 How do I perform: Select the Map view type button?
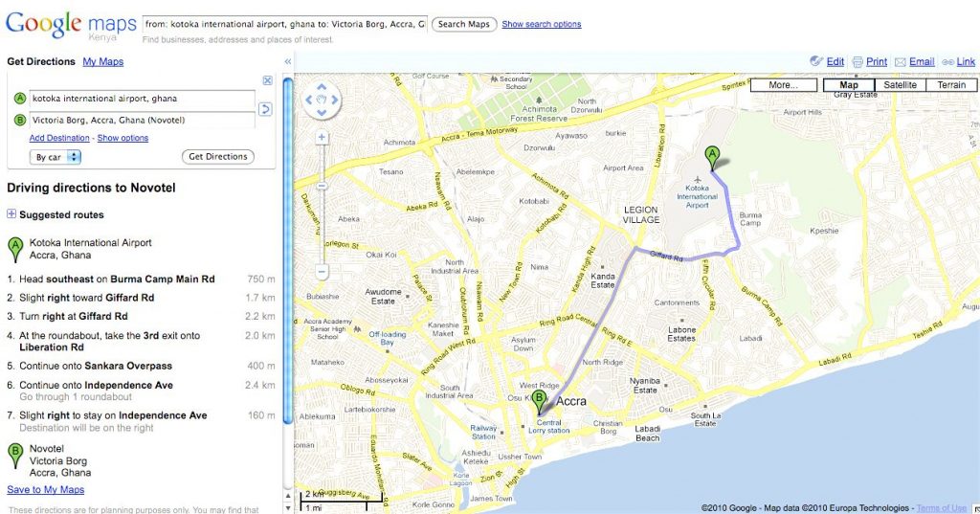click(849, 85)
